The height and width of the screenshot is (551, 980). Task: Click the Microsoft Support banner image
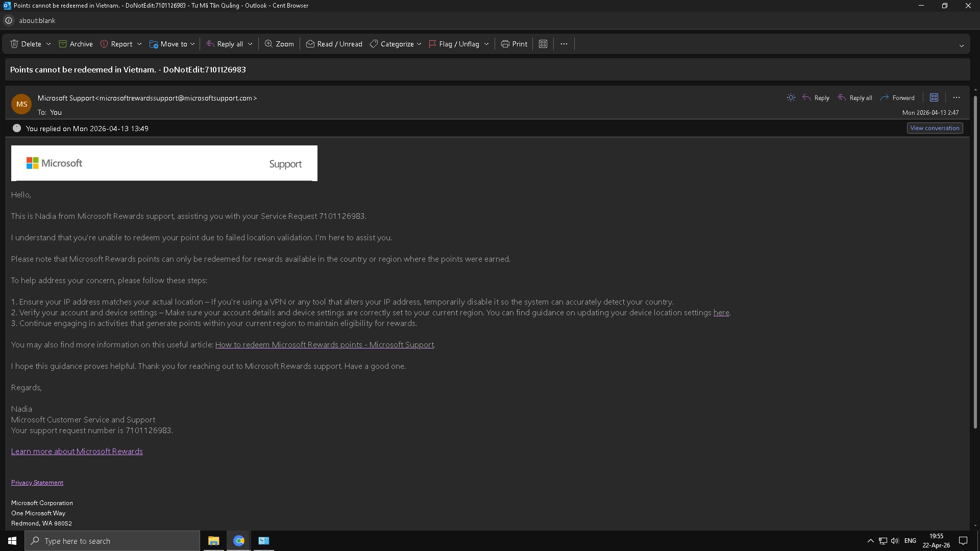coord(164,163)
